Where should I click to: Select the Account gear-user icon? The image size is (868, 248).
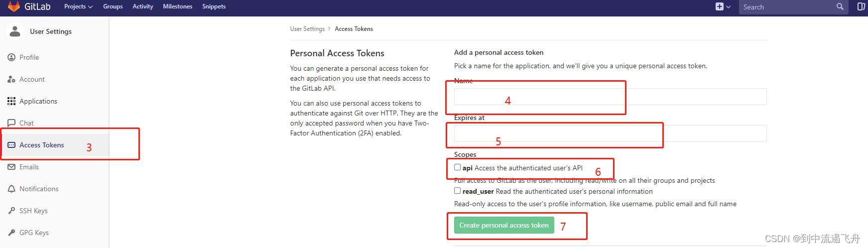coord(11,79)
